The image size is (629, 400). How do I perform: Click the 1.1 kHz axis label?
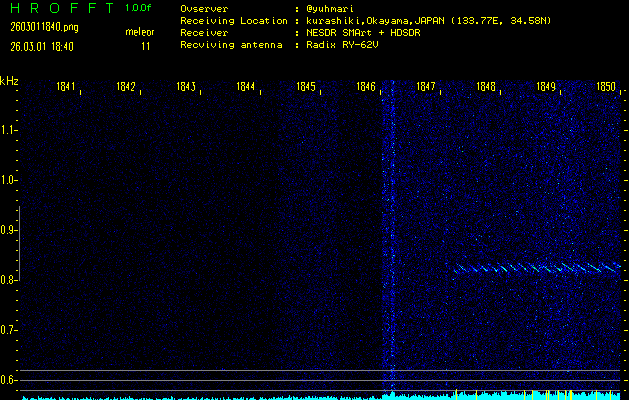(7, 130)
